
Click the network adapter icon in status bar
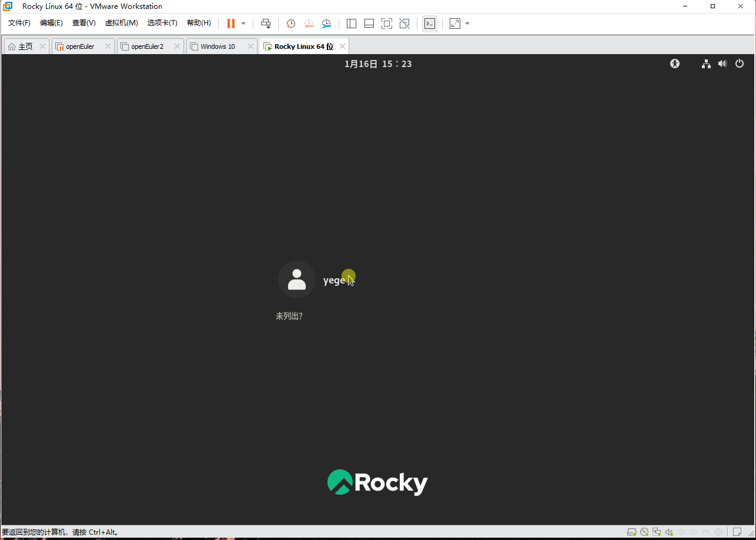point(657,531)
